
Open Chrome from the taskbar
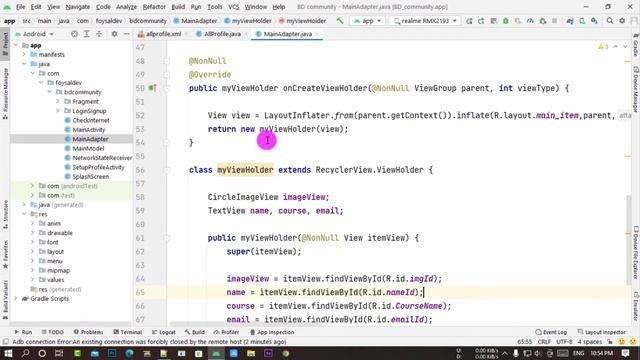click(286, 353)
